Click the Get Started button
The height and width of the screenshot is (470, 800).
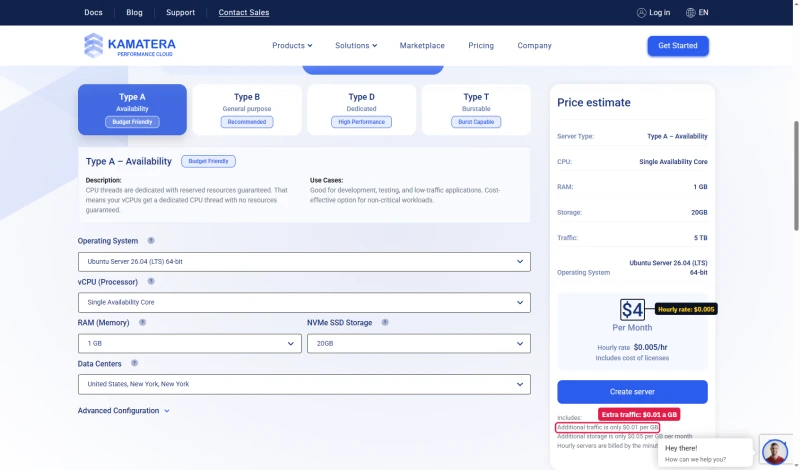[678, 46]
